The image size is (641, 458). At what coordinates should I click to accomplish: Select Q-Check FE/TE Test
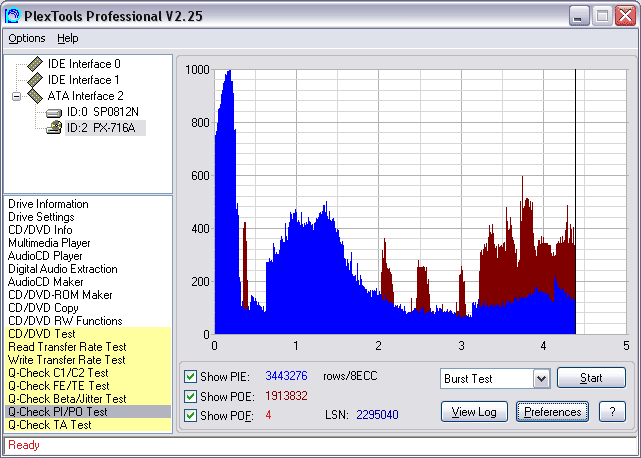[58, 386]
